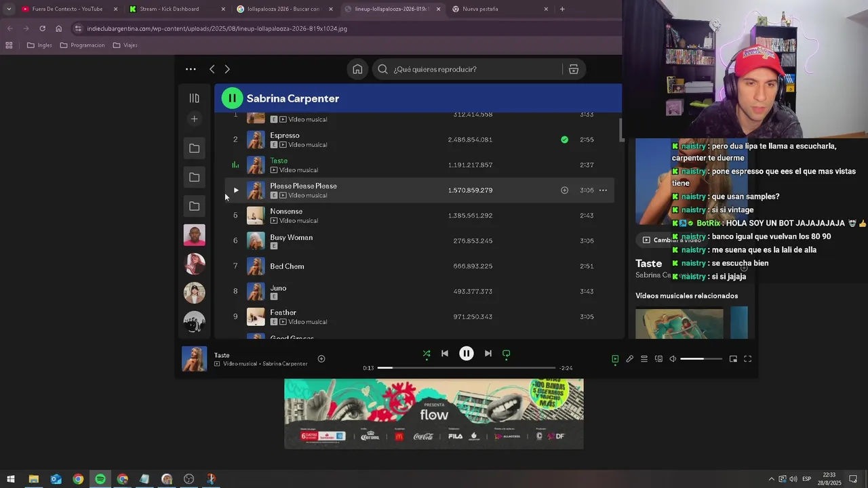Adjust the Spotify volume slider

coord(701,359)
